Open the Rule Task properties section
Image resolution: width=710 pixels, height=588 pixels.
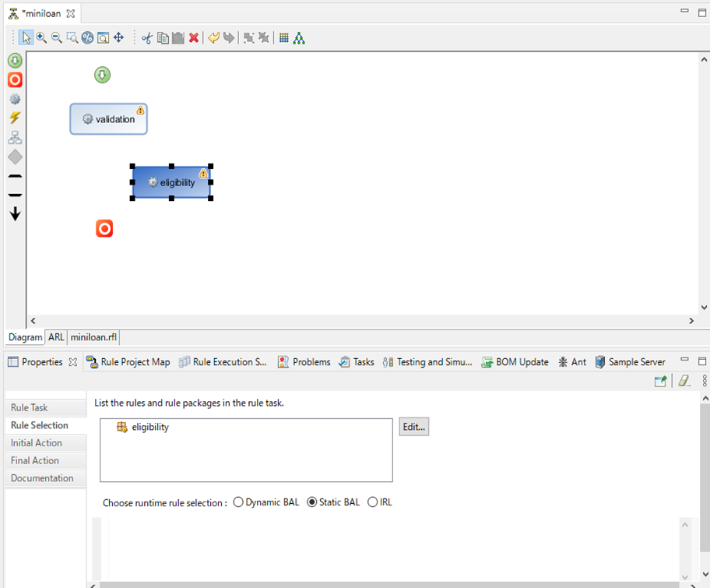[45, 407]
